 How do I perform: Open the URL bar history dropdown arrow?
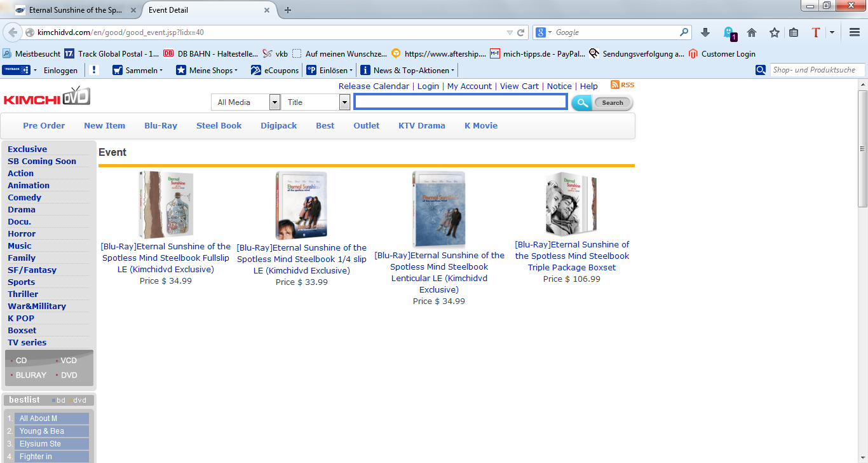click(510, 32)
